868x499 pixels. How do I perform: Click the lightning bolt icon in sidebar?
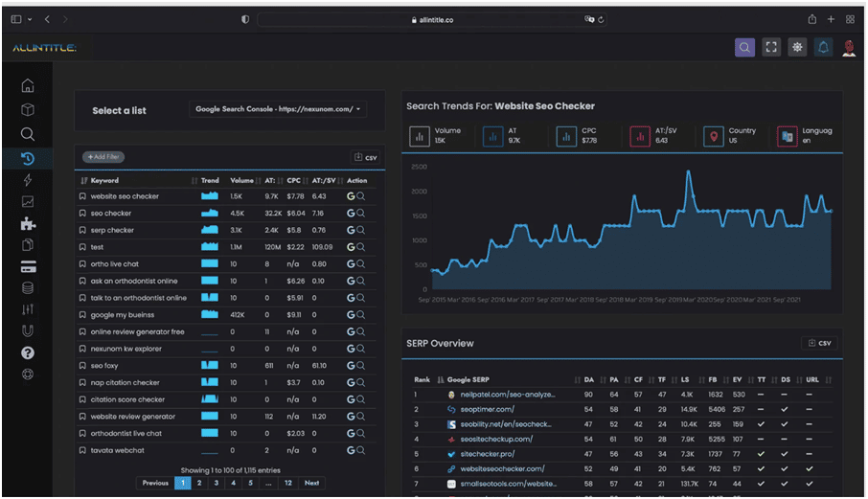[x=28, y=180]
